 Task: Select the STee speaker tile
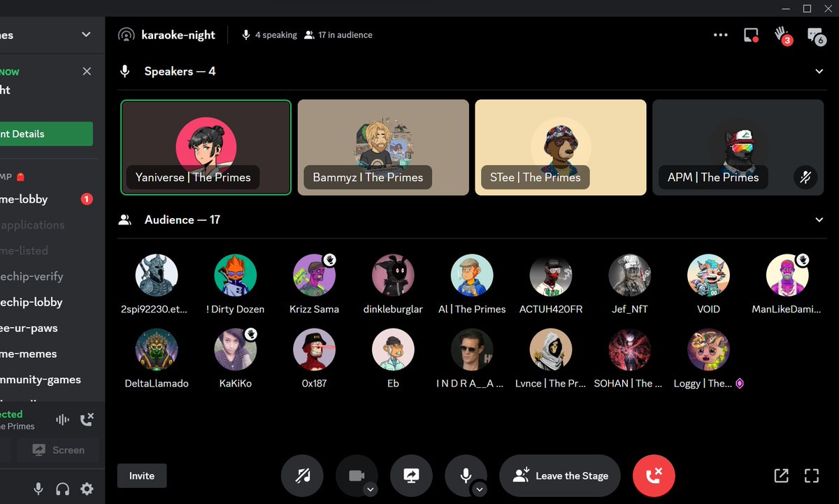coord(561,147)
